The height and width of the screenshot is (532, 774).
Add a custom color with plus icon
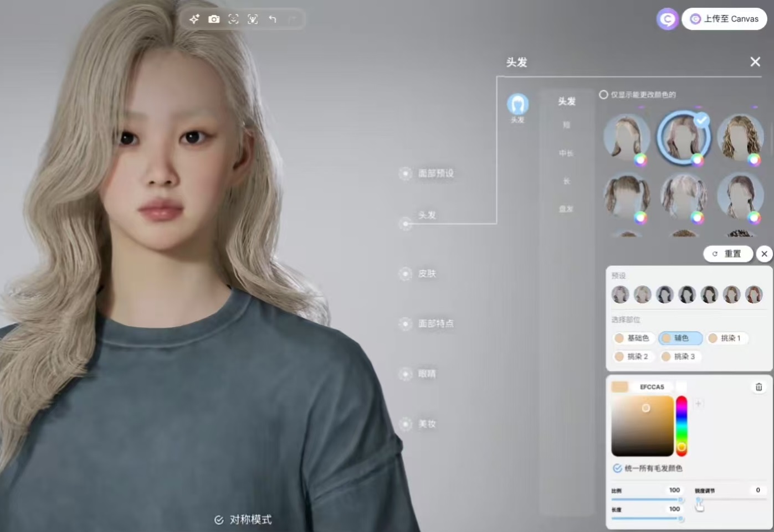(x=698, y=404)
